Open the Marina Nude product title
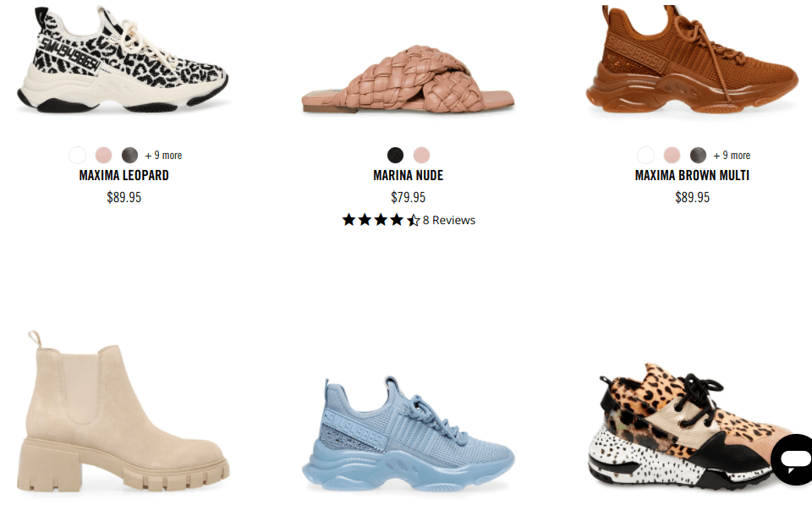Screen dimensions: 812x505 408,176
